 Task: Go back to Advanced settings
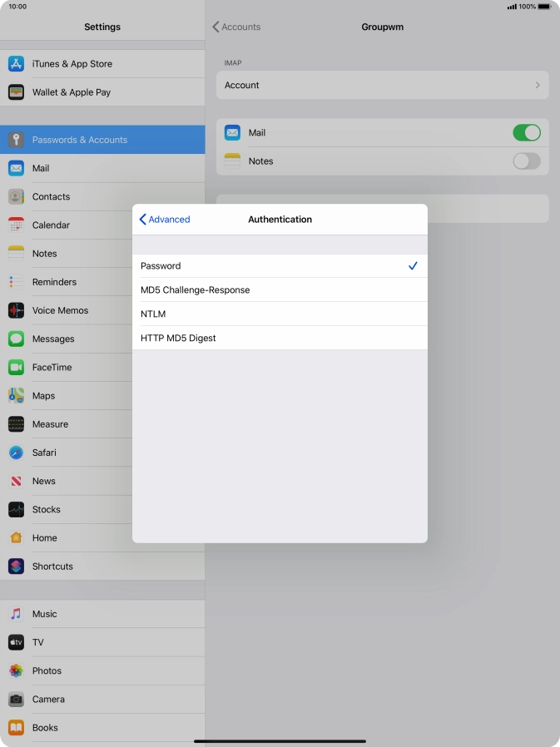(x=165, y=220)
